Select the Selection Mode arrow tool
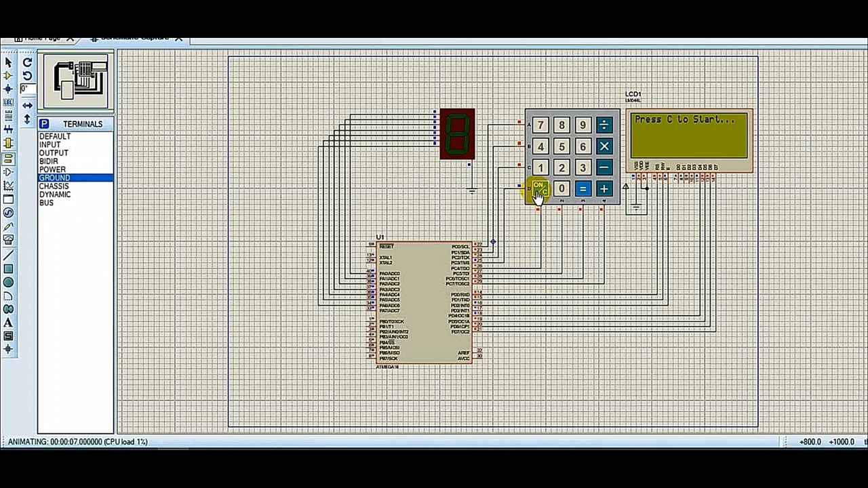The image size is (868, 488). click(x=8, y=62)
